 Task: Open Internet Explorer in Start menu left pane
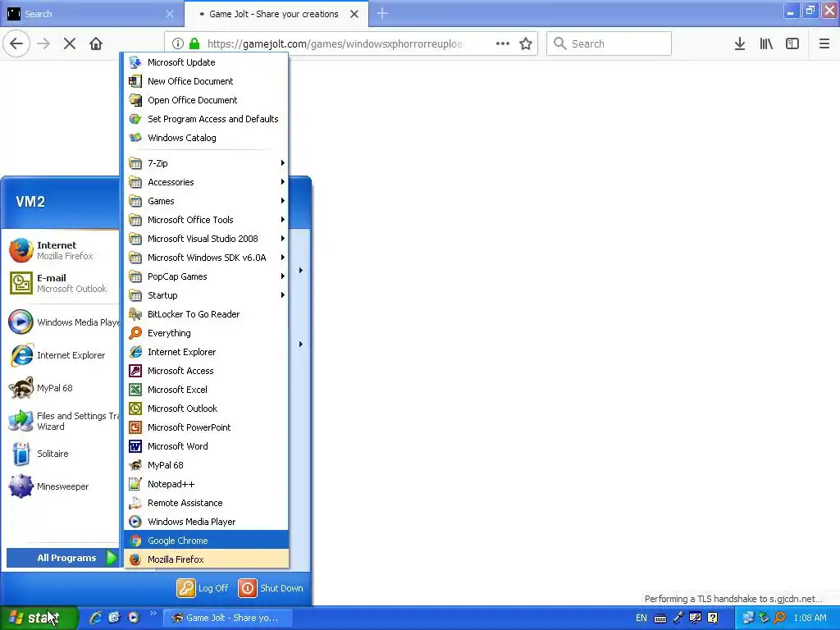point(62,355)
